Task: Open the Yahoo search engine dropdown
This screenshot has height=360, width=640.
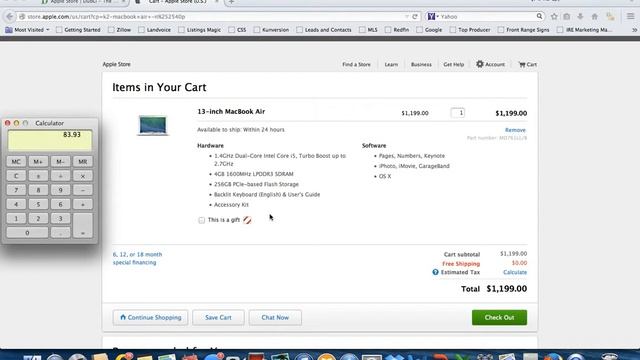Action: coord(433,16)
